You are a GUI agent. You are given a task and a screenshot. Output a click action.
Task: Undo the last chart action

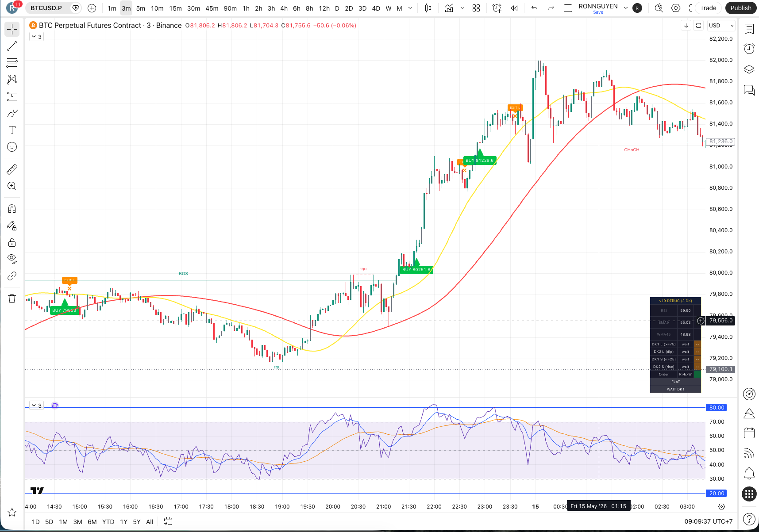coord(535,8)
